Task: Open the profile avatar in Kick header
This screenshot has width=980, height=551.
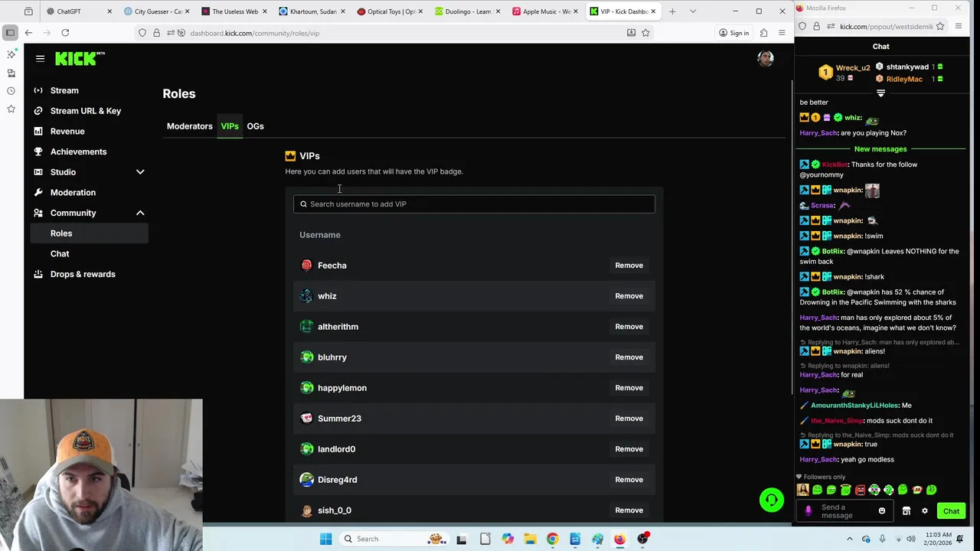Action: (x=765, y=58)
